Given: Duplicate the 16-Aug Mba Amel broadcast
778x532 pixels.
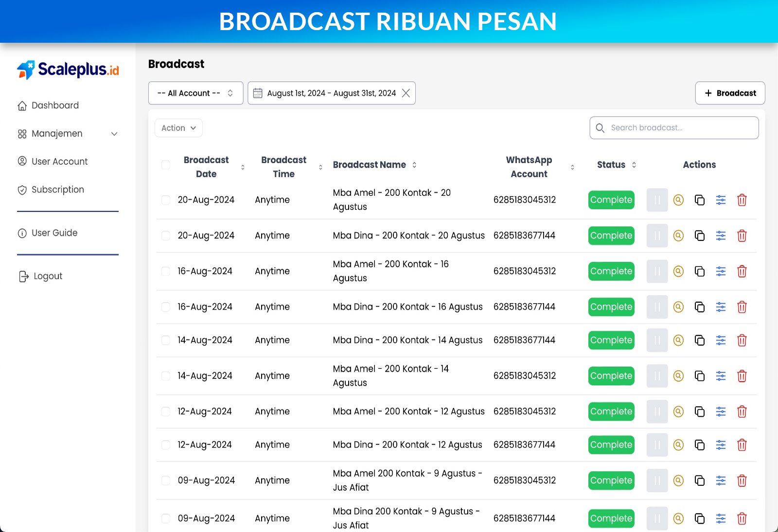Looking at the screenshot, I should (700, 271).
